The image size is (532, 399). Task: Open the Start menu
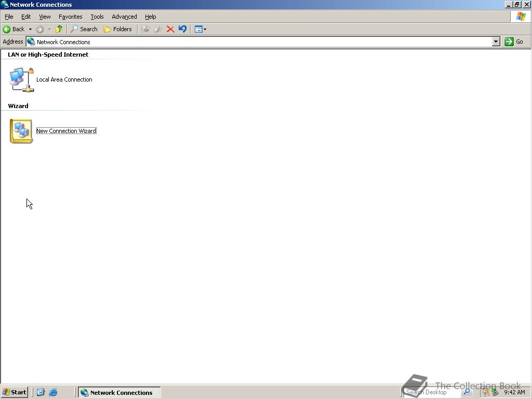(x=14, y=392)
